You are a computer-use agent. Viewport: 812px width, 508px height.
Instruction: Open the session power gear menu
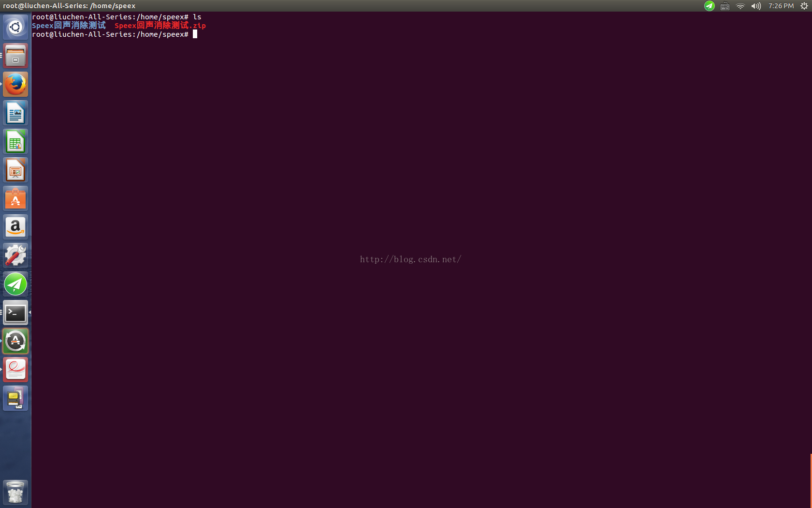click(804, 6)
